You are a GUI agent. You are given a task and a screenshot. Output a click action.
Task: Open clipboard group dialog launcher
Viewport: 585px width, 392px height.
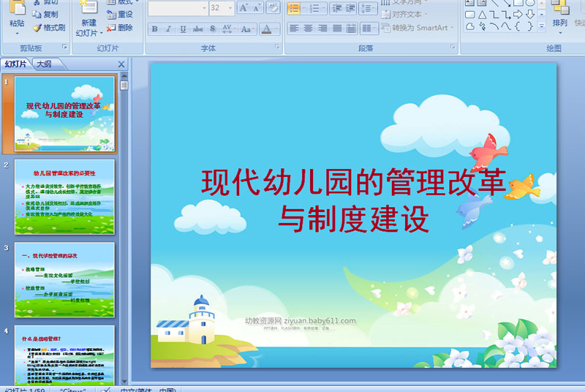pos(64,47)
